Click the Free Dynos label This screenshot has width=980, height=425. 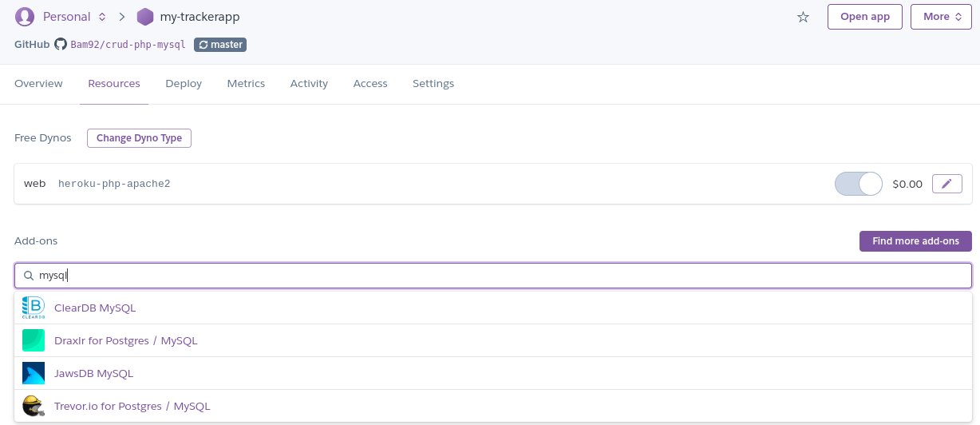click(43, 138)
